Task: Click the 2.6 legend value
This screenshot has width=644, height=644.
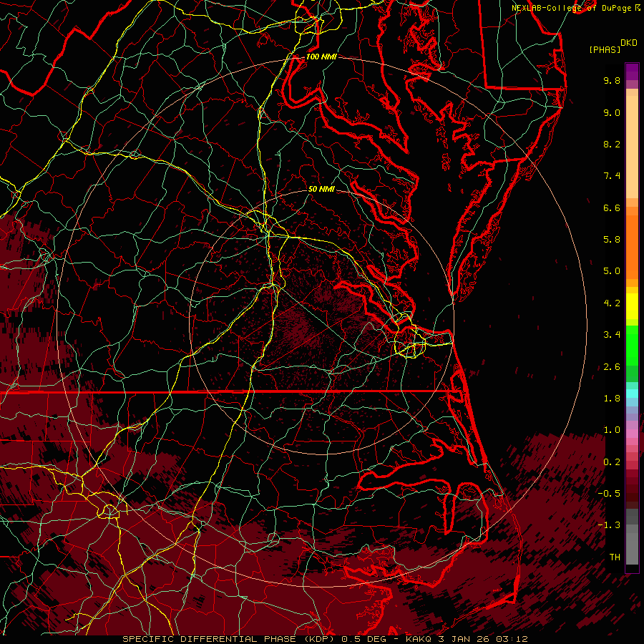Action: [x=612, y=367]
